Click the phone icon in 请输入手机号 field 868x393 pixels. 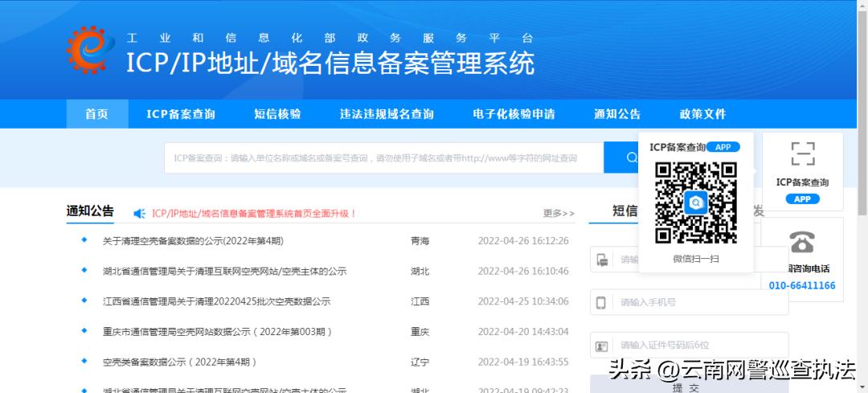click(601, 302)
